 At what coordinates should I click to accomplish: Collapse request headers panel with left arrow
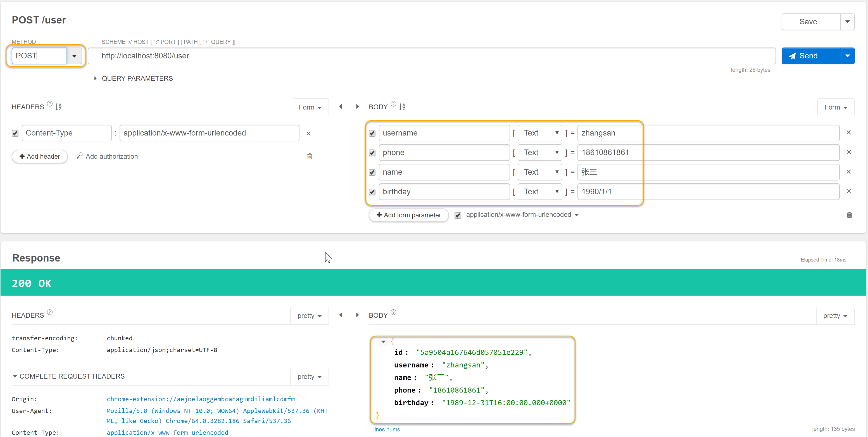point(341,106)
